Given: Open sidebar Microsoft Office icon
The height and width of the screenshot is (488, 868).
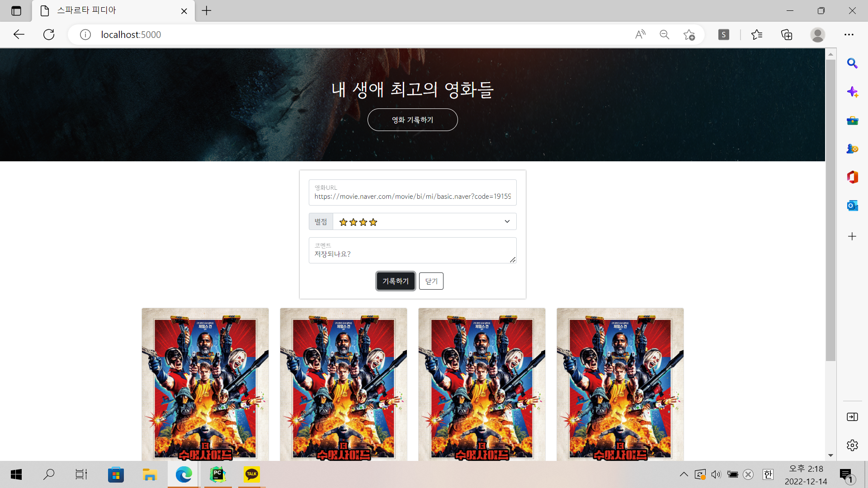Looking at the screenshot, I should [x=852, y=177].
